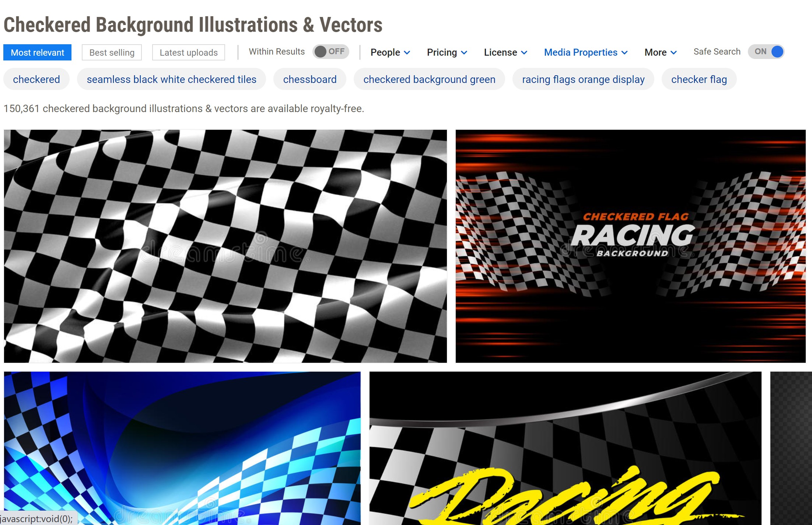Open the black white waving flag image

(225, 246)
